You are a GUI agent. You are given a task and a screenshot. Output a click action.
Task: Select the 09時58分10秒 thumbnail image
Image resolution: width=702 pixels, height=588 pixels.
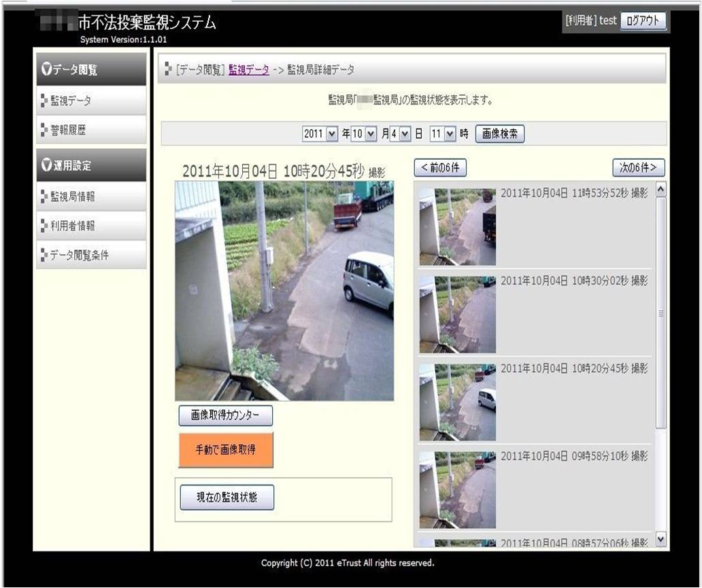458,489
